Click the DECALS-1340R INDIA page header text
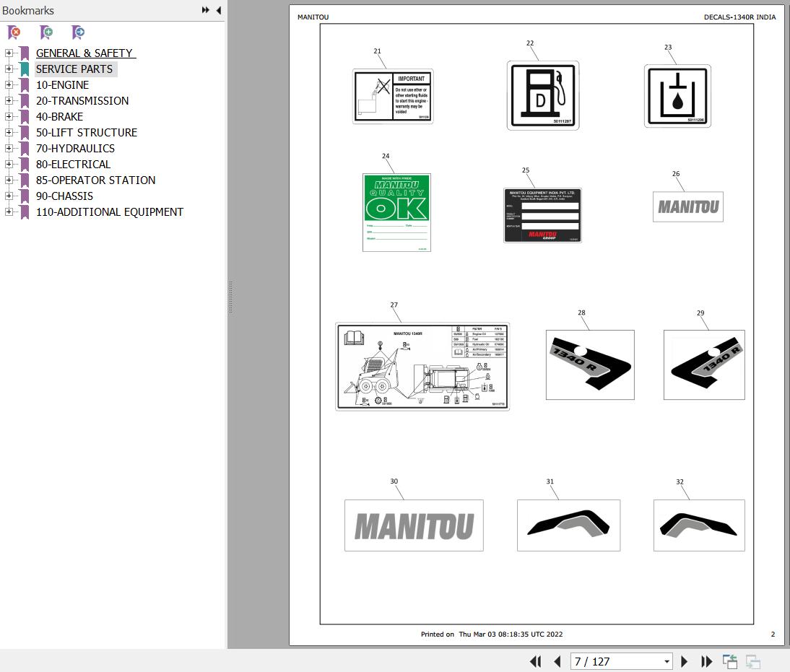 point(739,17)
